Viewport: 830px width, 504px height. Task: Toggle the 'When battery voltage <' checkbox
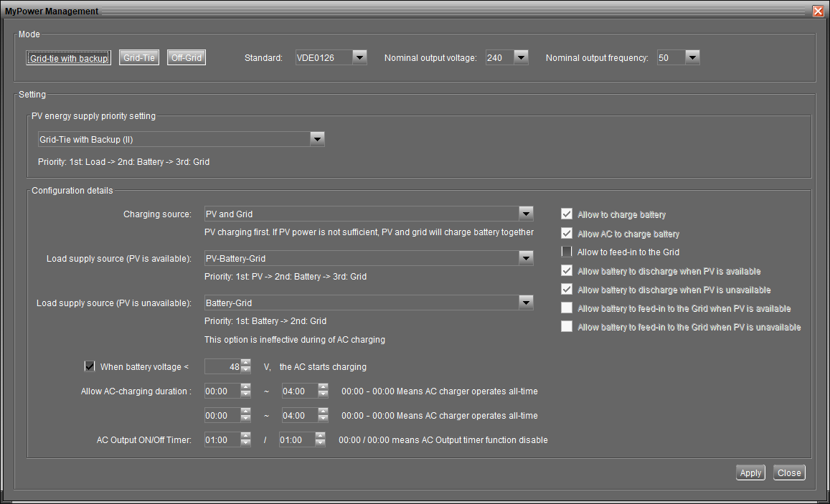click(x=90, y=366)
